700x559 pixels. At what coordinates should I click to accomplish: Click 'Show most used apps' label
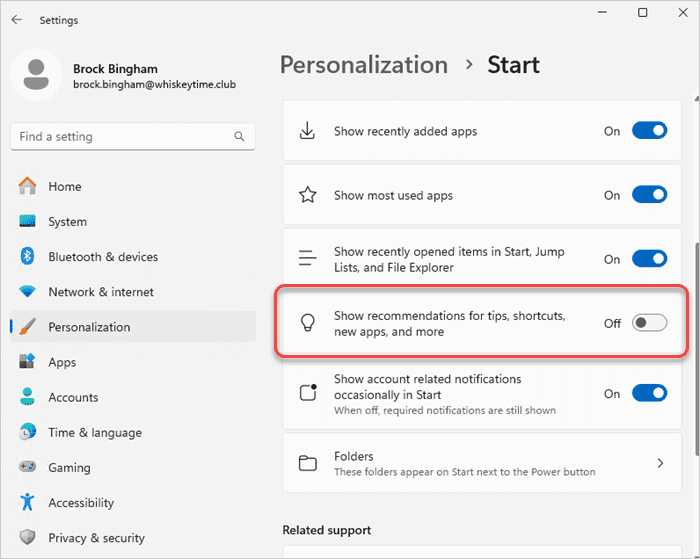click(393, 196)
